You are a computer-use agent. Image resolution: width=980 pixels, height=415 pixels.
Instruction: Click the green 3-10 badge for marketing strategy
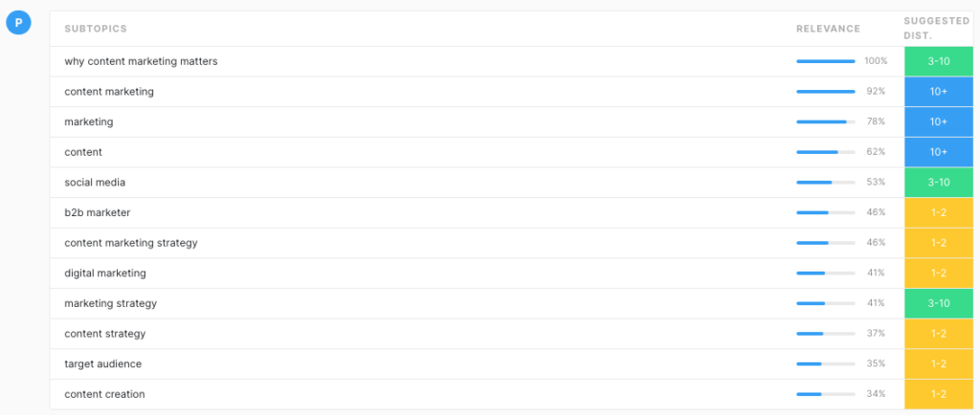coord(939,303)
